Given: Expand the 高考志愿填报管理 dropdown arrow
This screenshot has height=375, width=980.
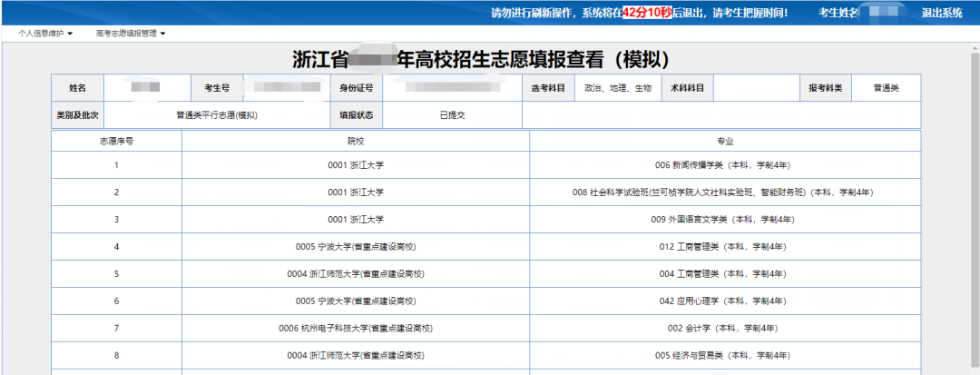Looking at the screenshot, I should click(x=162, y=34).
